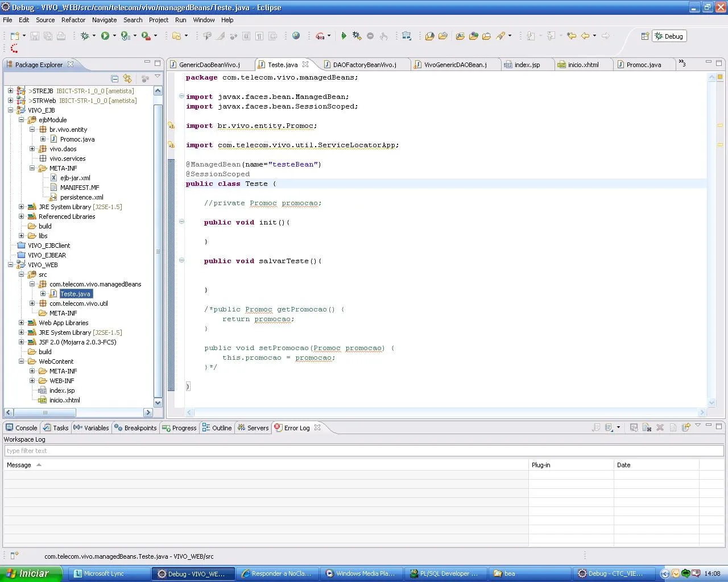Collapse the WebContent folder
The width and height of the screenshot is (728, 582).
tap(21, 361)
